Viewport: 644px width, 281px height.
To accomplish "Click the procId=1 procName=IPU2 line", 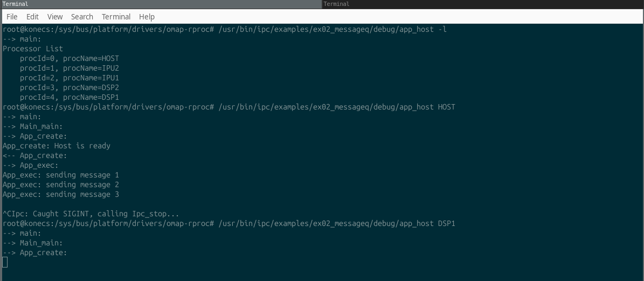I will (70, 68).
